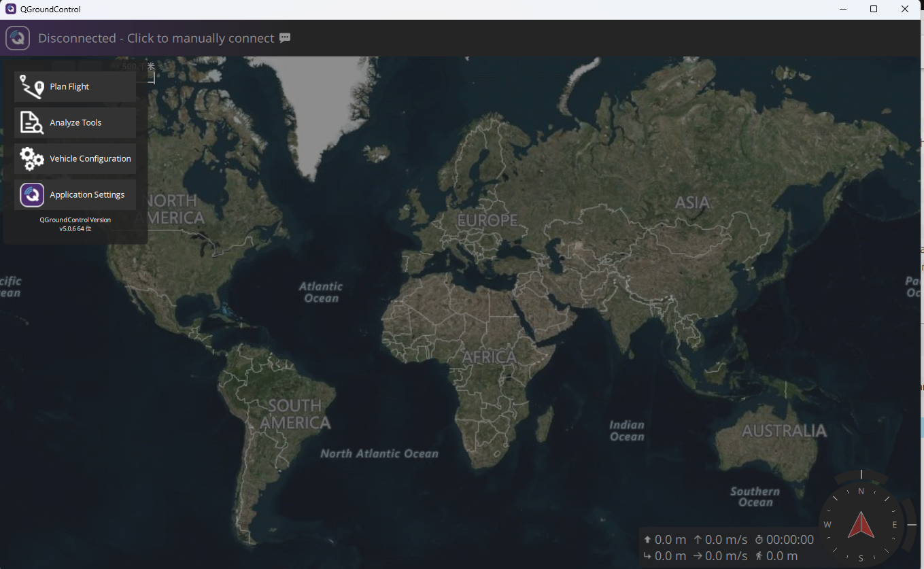
Task: Click the compass N marker
Action: pyautogui.click(x=861, y=491)
